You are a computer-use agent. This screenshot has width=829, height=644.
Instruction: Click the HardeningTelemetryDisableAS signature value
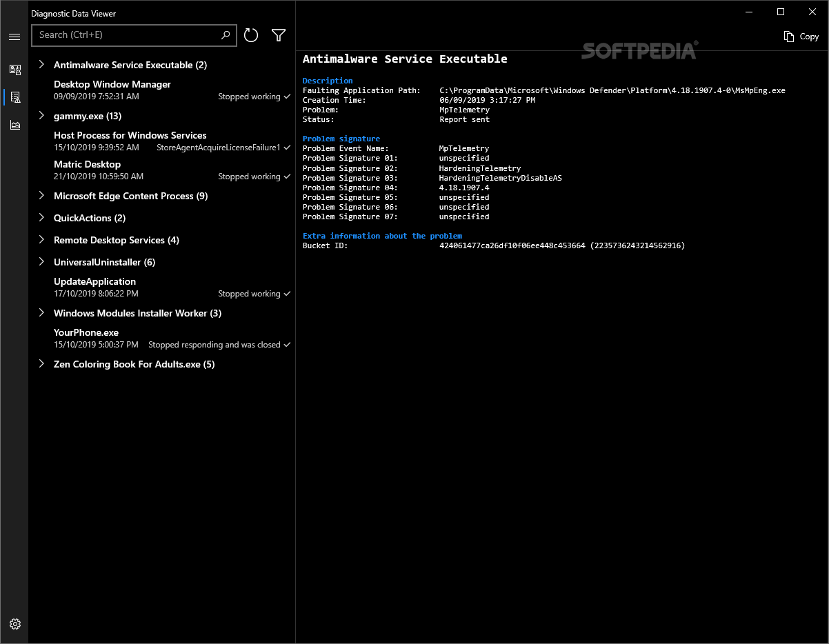[501, 178]
